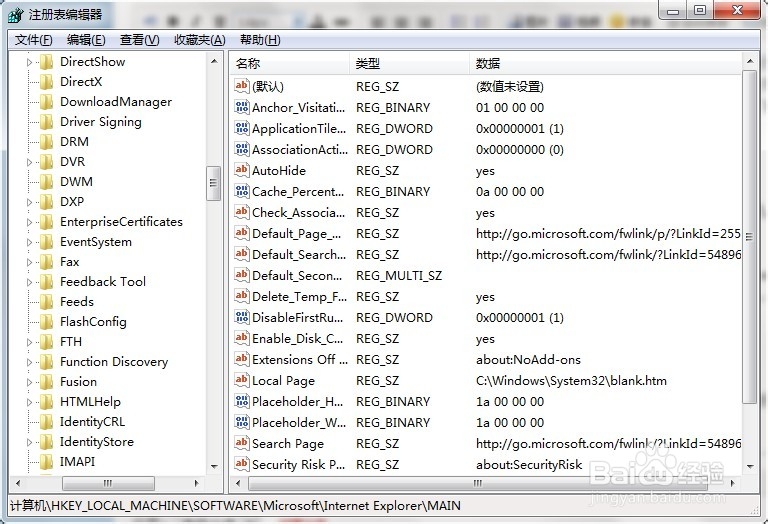Click the DWORD icon of AssociationActi...

click(x=242, y=149)
